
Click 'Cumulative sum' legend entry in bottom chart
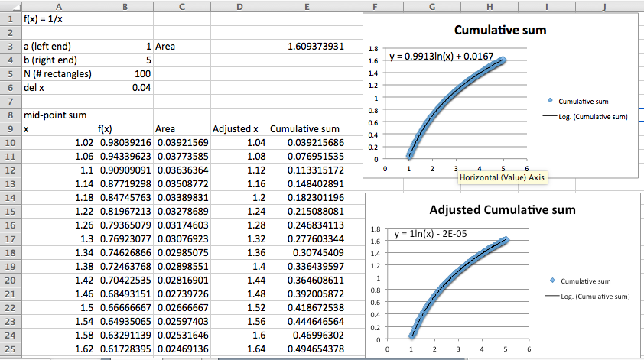587,281
